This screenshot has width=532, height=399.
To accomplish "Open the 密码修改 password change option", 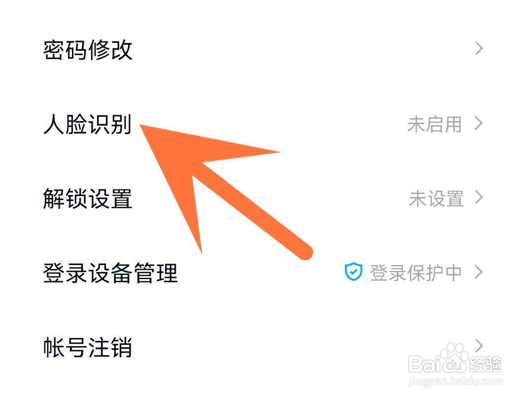I will coord(88,50).
